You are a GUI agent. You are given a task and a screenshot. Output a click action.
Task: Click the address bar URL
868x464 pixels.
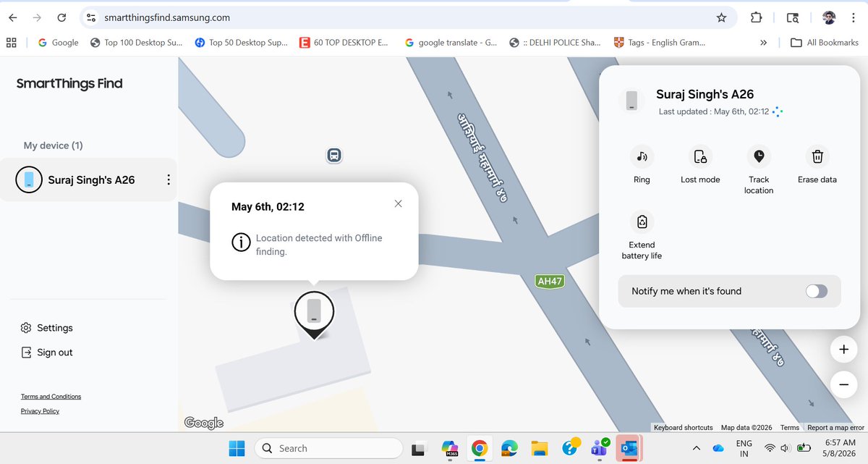(x=168, y=17)
